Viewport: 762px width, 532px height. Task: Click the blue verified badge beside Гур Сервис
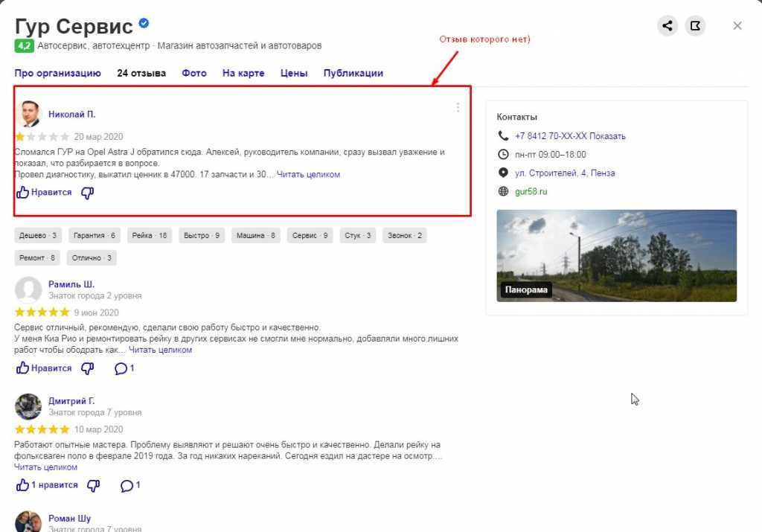click(142, 23)
